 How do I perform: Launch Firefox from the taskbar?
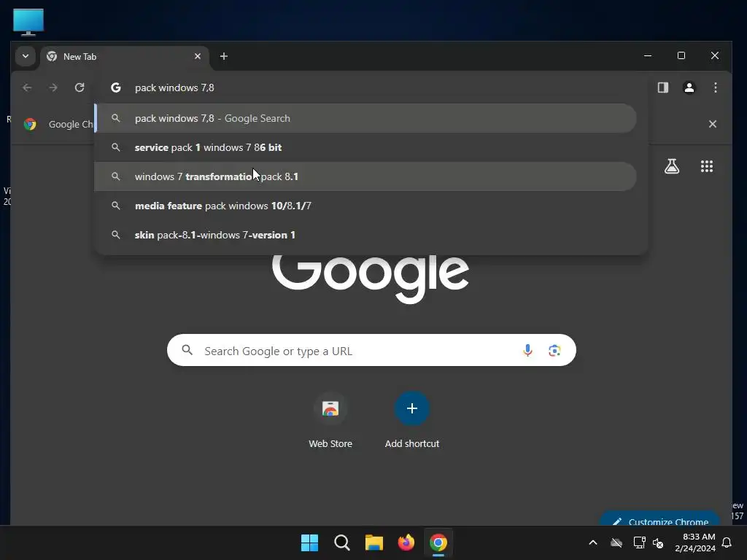406,542
